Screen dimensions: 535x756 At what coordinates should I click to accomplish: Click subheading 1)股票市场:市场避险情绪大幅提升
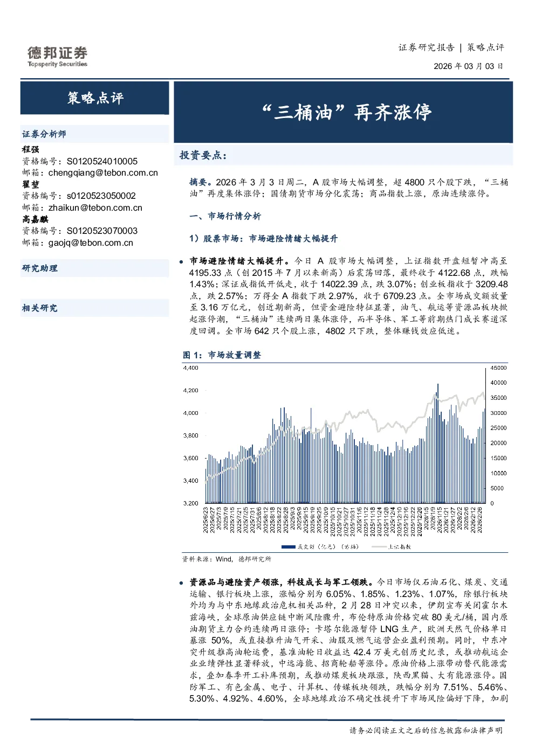(264, 239)
